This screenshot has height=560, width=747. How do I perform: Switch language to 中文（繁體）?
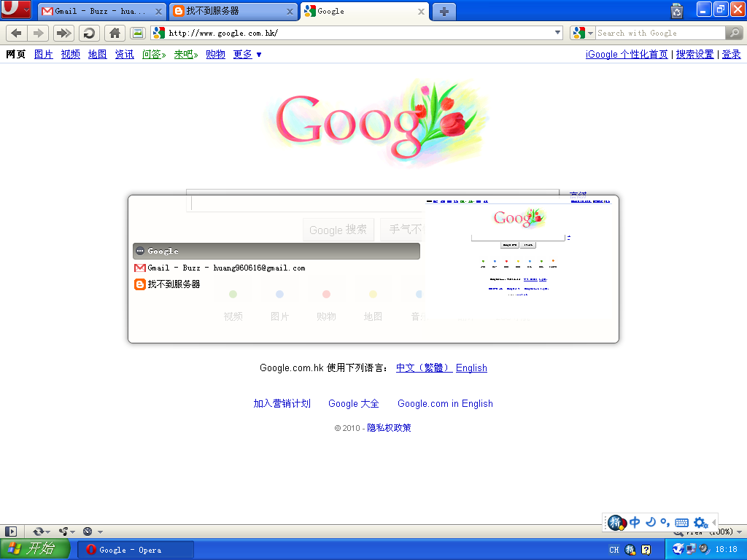[x=424, y=367]
